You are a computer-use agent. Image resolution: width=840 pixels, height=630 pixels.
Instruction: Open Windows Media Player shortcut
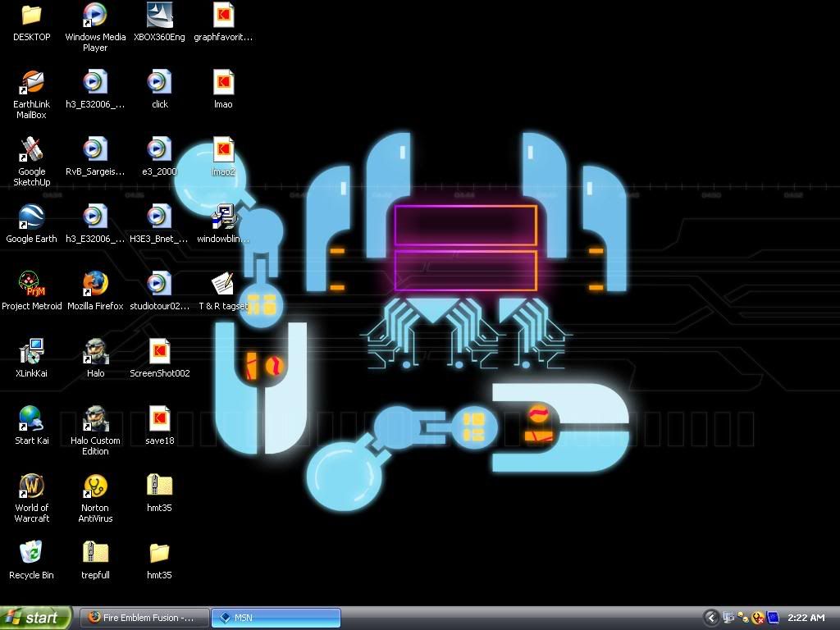[95, 16]
